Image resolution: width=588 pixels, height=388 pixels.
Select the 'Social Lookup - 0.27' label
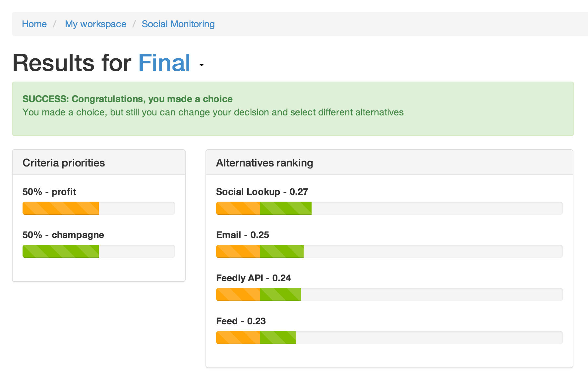262,192
